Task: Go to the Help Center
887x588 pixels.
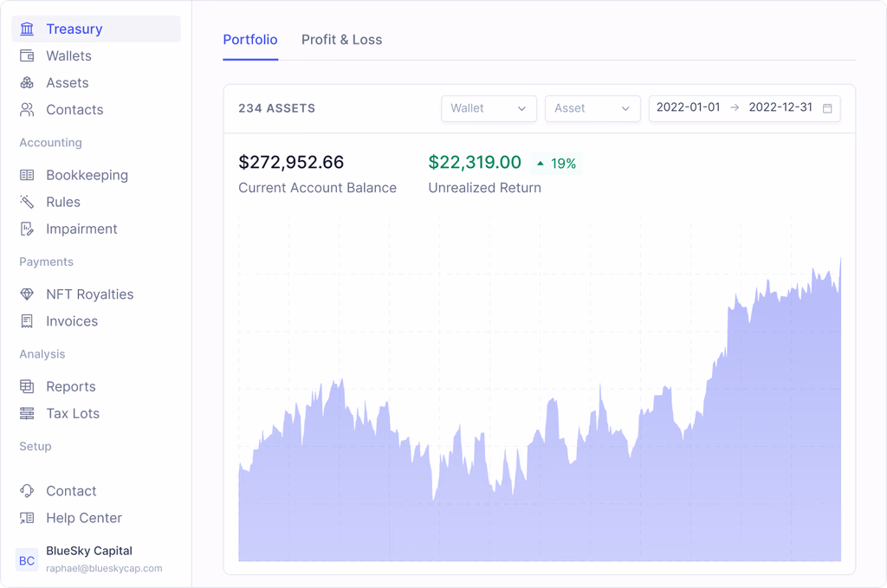Action: point(83,518)
